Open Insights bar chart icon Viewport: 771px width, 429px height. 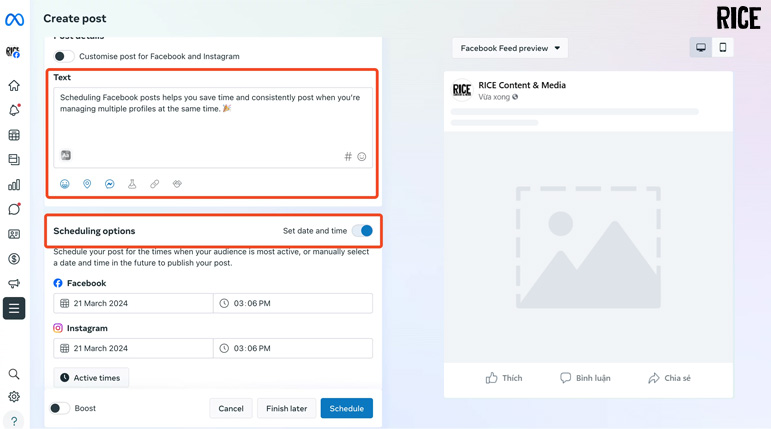14,185
